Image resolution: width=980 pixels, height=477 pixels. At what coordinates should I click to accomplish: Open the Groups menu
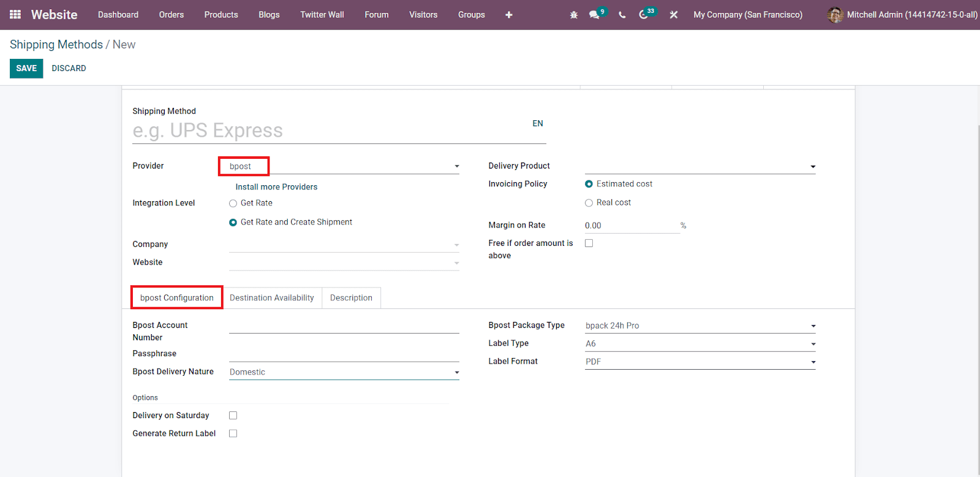tap(472, 15)
